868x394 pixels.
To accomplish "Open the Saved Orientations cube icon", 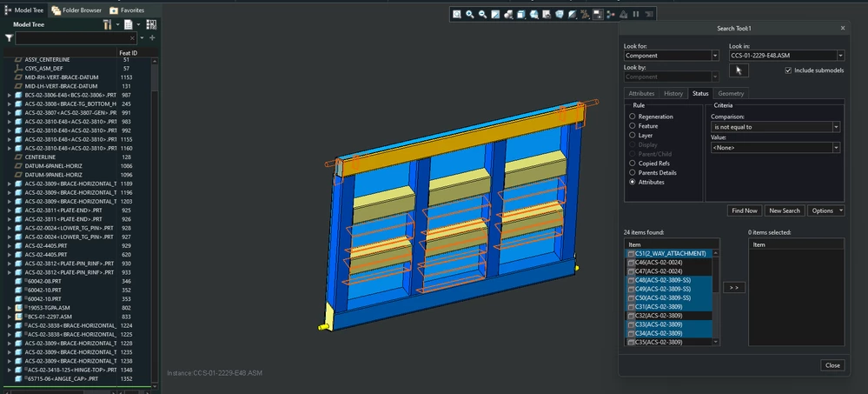I will point(521,15).
